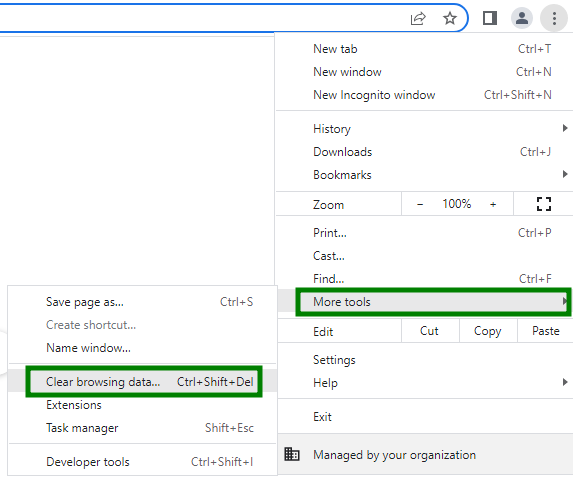Click the Paste edit button
Image resolution: width=573 pixels, height=488 pixels.
click(x=546, y=331)
